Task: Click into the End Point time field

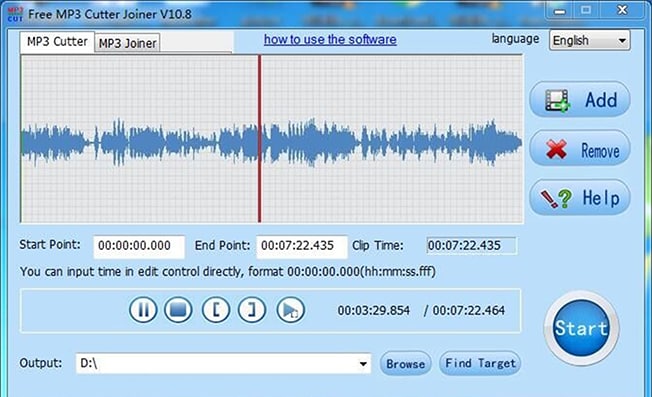Action: point(302,246)
